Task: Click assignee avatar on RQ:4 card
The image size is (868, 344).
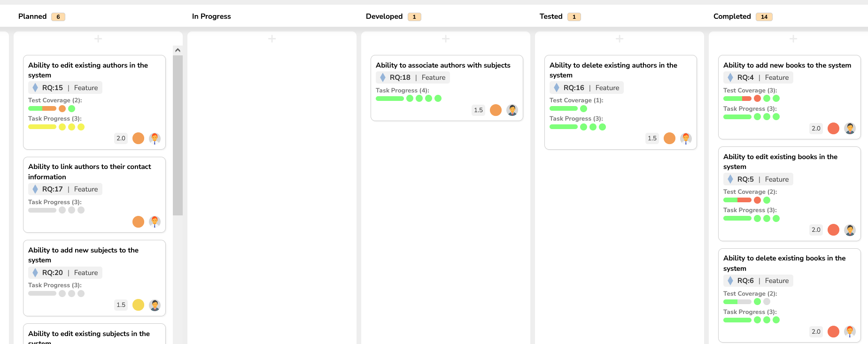Action: point(850,129)
